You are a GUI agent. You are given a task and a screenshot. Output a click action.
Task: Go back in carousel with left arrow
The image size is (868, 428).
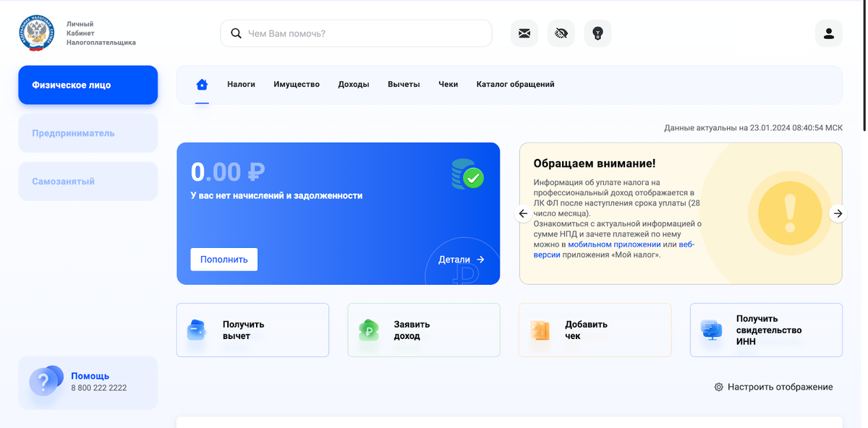pyautogui.click(x=523, y=213)
